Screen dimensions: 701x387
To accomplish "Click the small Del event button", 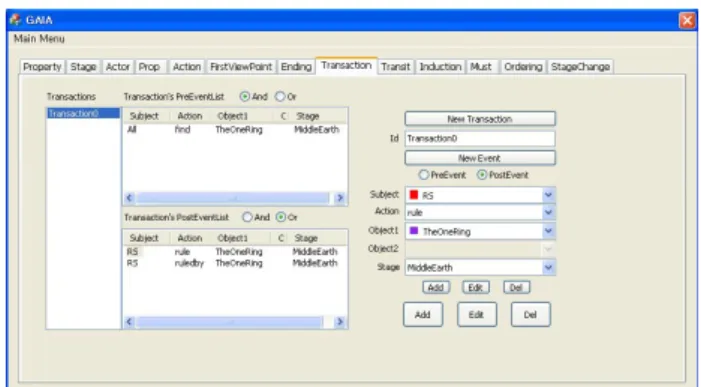I will 516,287.
